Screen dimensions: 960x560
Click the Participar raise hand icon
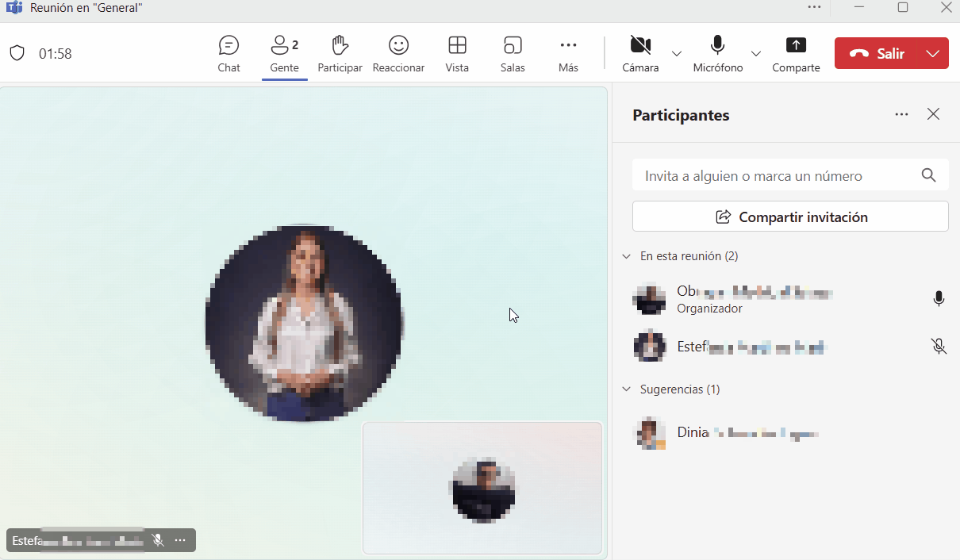click(340, 53)
